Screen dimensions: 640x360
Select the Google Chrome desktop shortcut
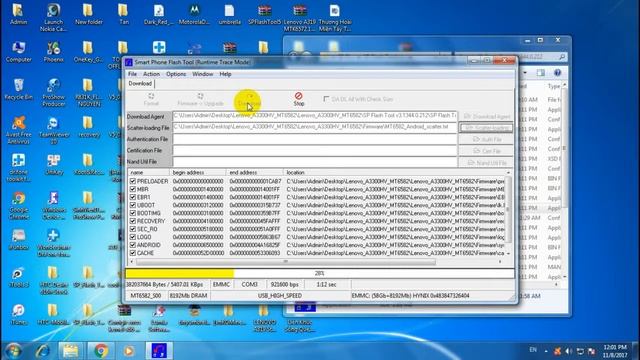(18, 205)
